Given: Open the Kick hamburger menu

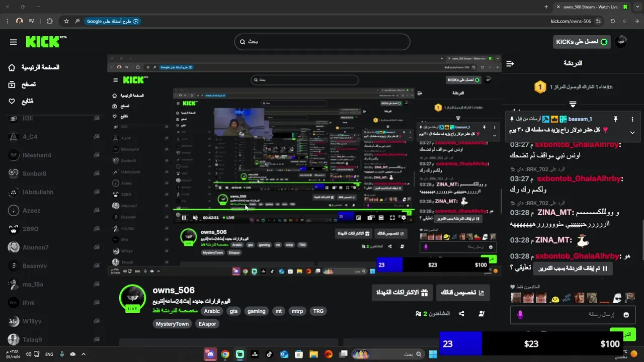Looking at the screenshot, I should [14, 42].
